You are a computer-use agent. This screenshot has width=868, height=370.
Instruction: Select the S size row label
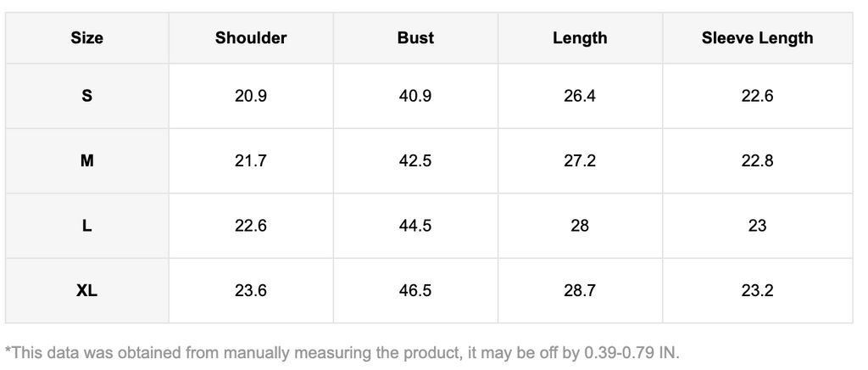86,96
